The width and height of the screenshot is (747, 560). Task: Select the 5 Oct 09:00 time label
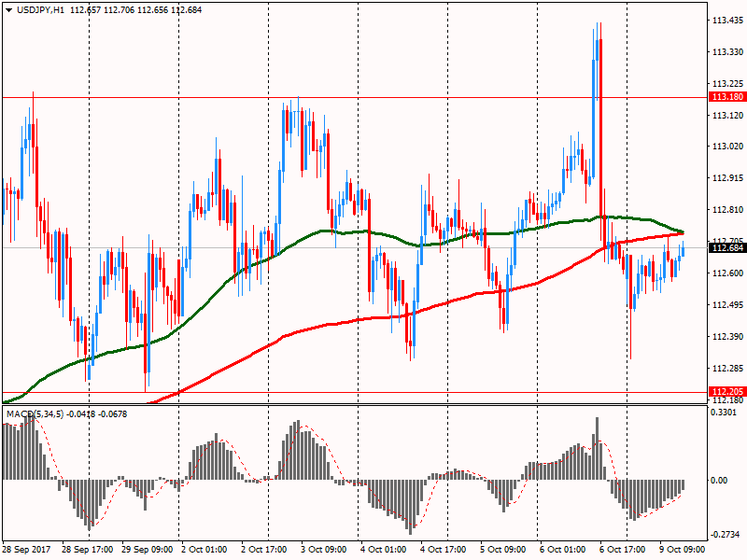pyautogui.click(x=503, y=550)
